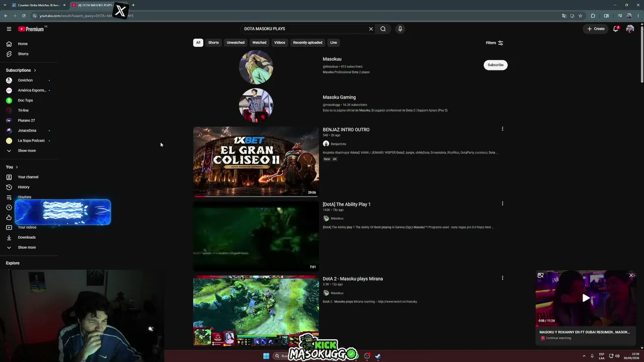This screenshot has width=644, height=362.
Task: Open the new tab plus button
Action: [133, 5]
